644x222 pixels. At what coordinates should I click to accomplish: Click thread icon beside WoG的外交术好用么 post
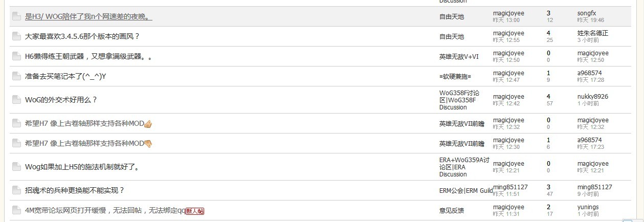[16, 100]
